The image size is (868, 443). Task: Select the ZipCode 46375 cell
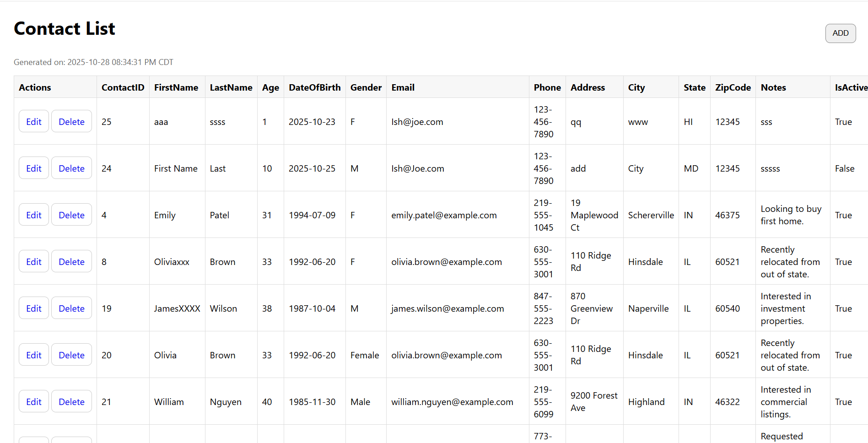[x=727, y=215]
